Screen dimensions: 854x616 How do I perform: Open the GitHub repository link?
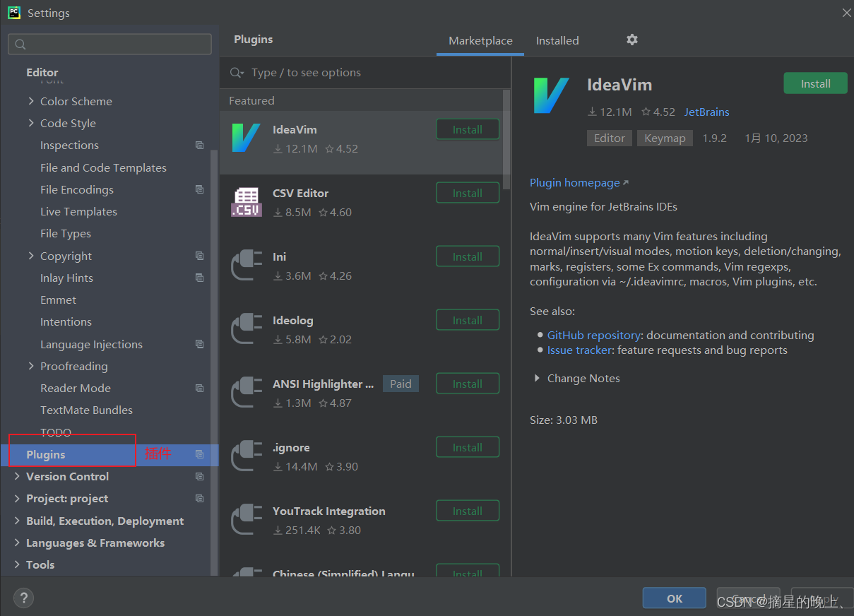tap(594, 335)
